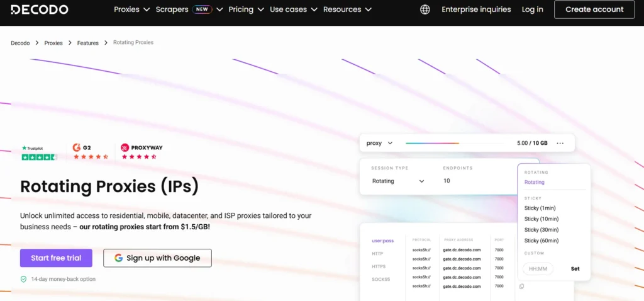Screen dimensions: 644x301
Task: Click Create account button
Action: click(594, 9)
